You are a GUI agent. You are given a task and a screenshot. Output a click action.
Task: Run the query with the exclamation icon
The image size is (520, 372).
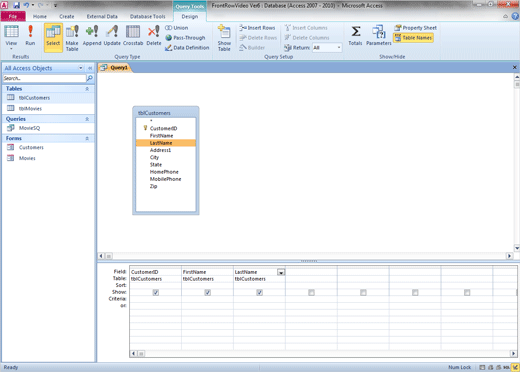[x=30, y=35]
